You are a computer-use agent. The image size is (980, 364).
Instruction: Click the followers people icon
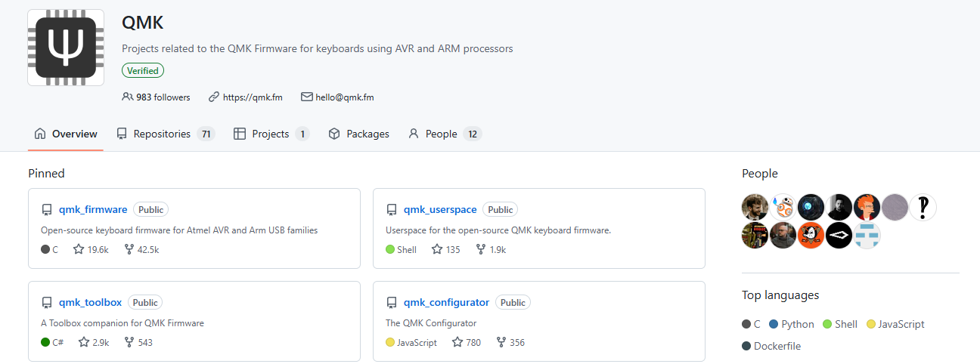[127, 97]
